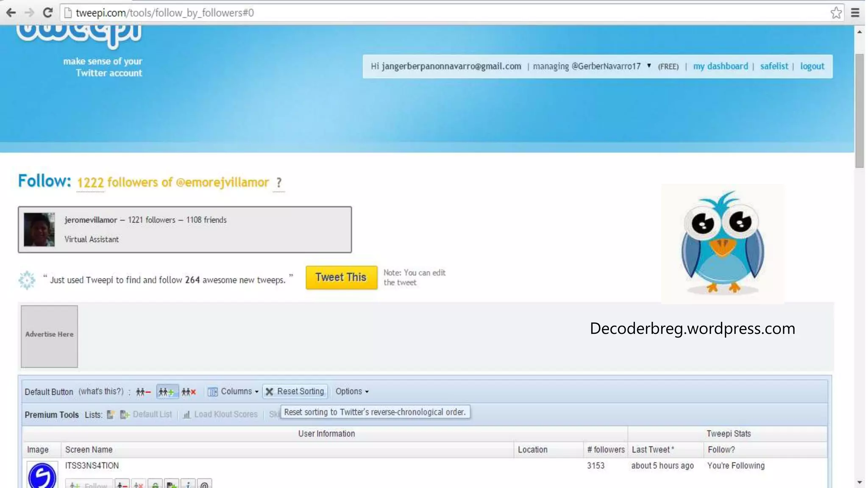868x488 pixels.
Task: Open the Options dropdown
Action: click(x=352, y=391)
